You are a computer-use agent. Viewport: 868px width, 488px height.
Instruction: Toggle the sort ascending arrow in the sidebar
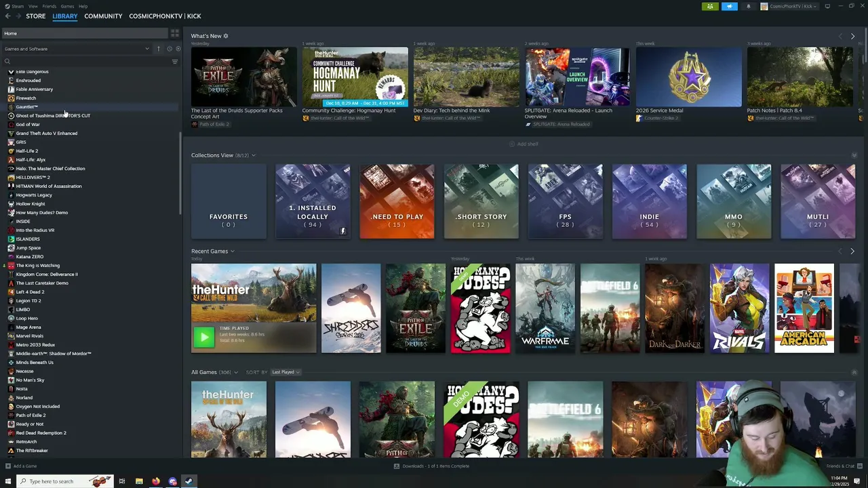click(x=159, y=49)
